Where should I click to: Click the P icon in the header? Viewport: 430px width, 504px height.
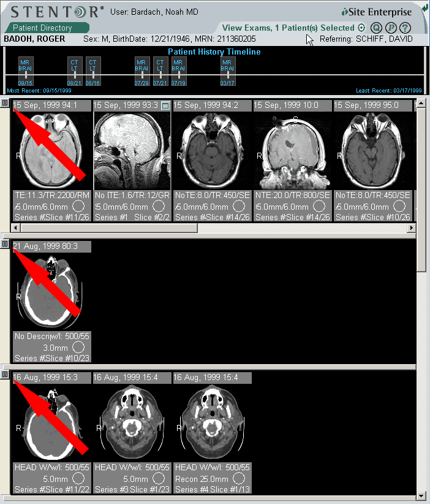[390, 28]
